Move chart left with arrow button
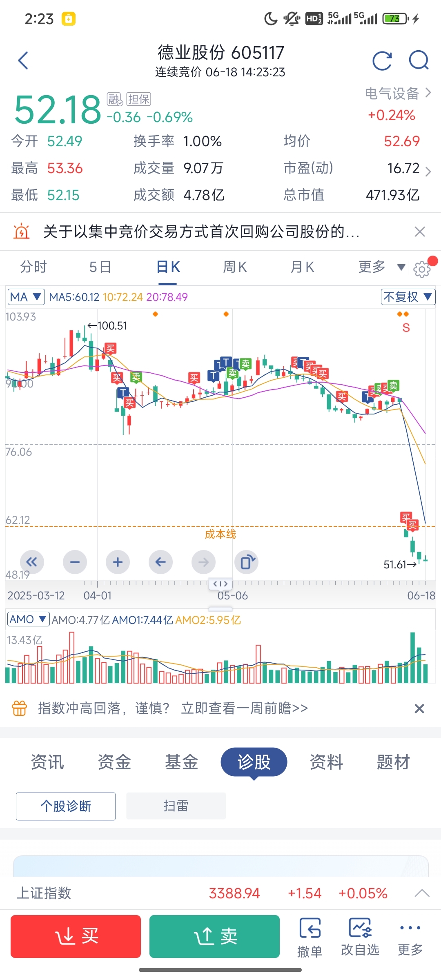 [x=160, y=562]
